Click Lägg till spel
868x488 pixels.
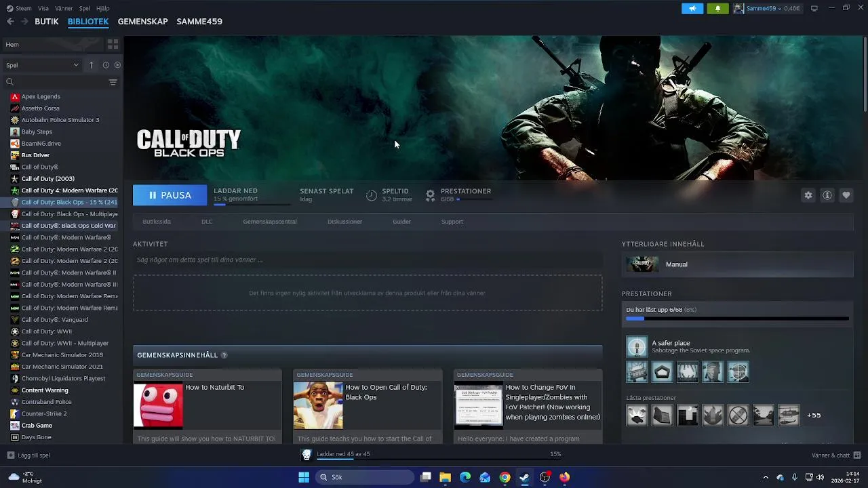click(28, 455)
